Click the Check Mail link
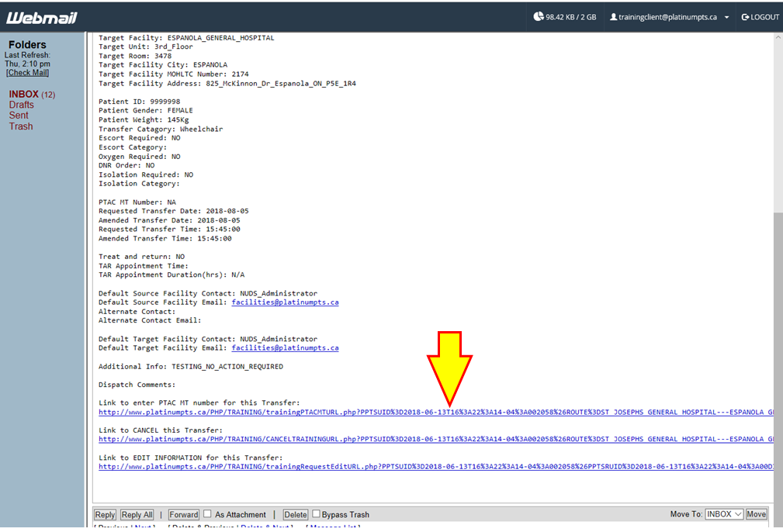Image resolution: width=783 pixels, height=532 pixels. (x=27, y=73)
